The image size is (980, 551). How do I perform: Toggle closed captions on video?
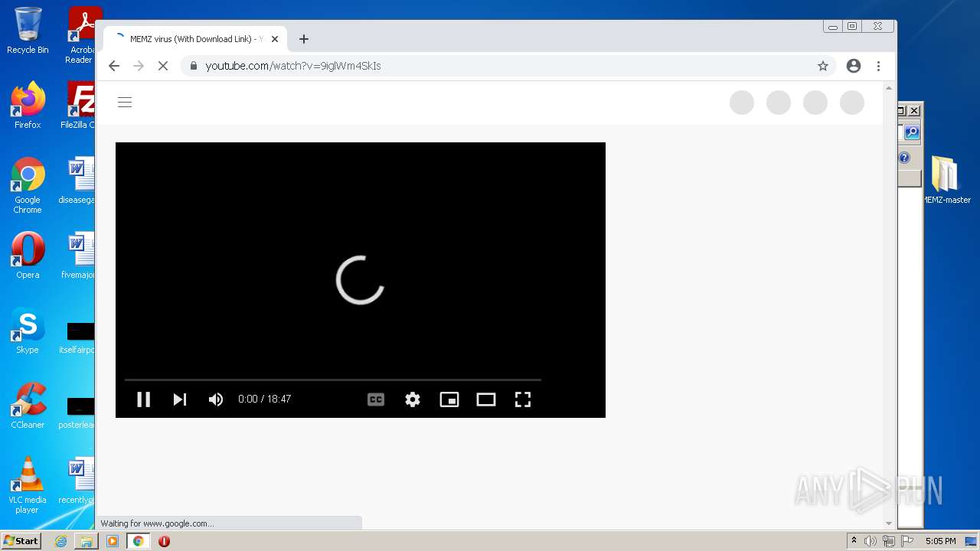(376, 399)
